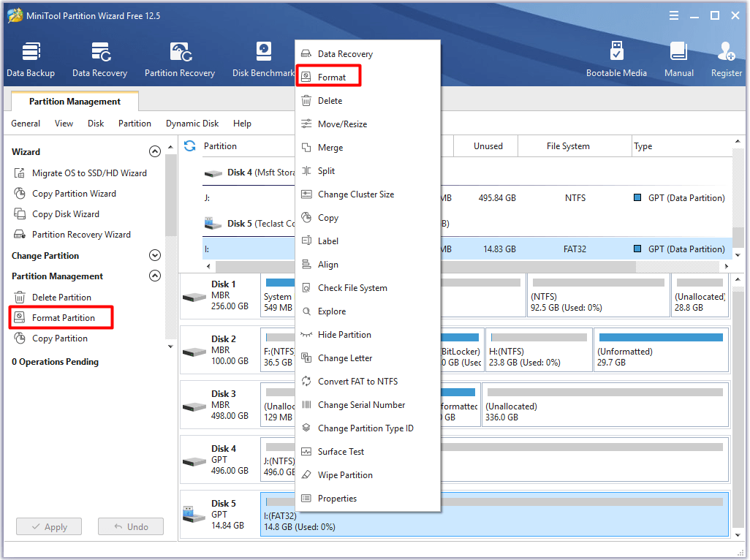Run Surface Test from the context menu
The width and height of the screenshot is (750, 560).
coord(368,453)
